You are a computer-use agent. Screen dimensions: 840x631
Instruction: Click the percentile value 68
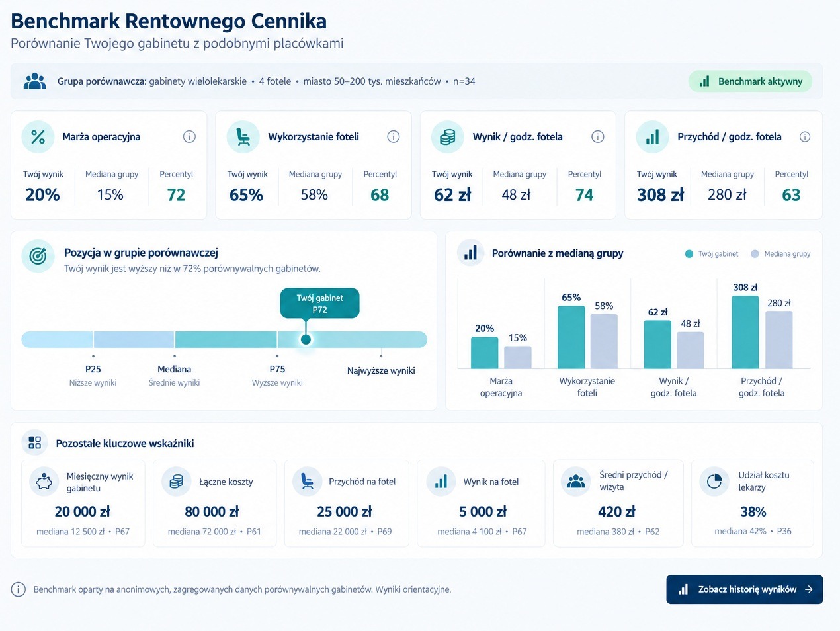(x=380, y=195)
